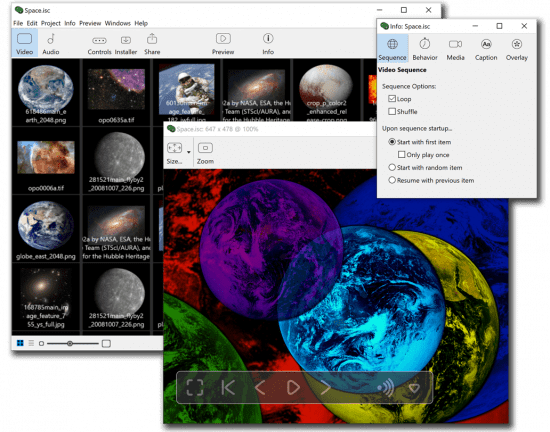
Task: Launch Preview from the main toolbar
Action: click(223, 44)
